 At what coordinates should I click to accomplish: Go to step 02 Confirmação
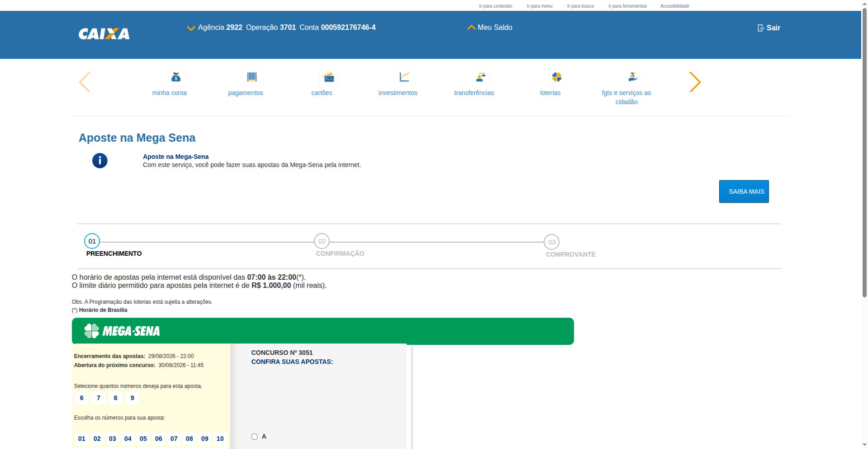(x=322, y=241)
